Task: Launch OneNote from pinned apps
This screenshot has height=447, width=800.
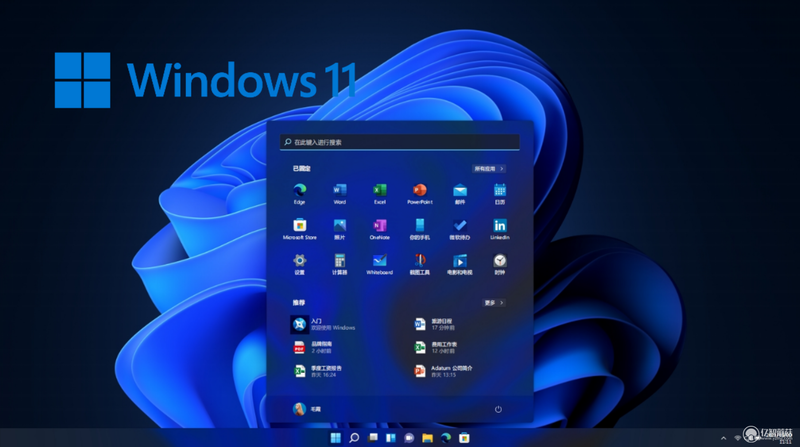Action: pos(380,225)
